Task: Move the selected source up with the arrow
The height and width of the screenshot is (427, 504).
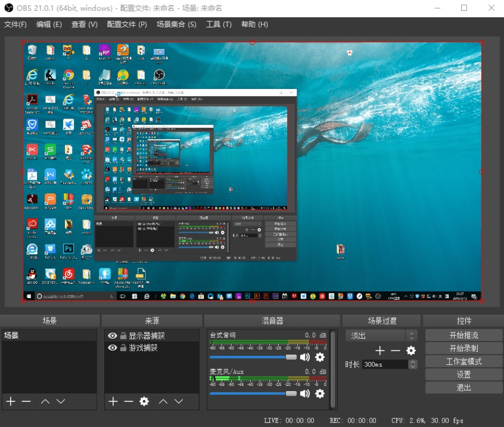Action: click(163, 401)
